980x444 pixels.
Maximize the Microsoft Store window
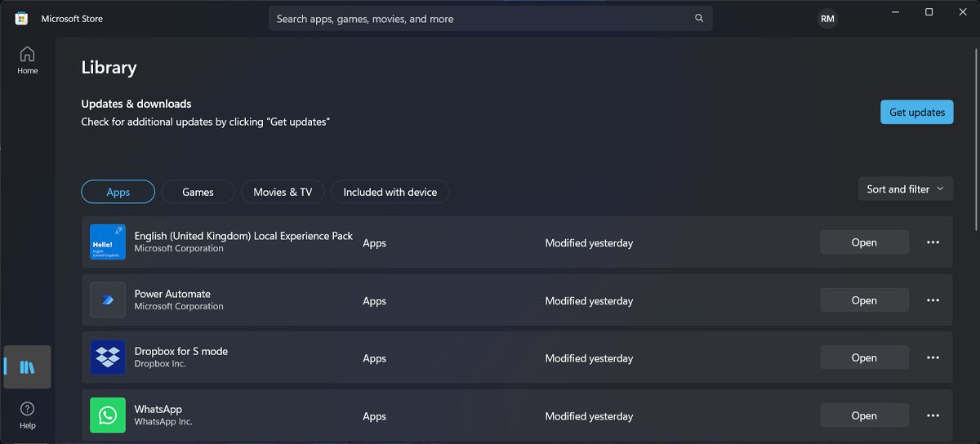pyautogui.click(x=929, y=11)
